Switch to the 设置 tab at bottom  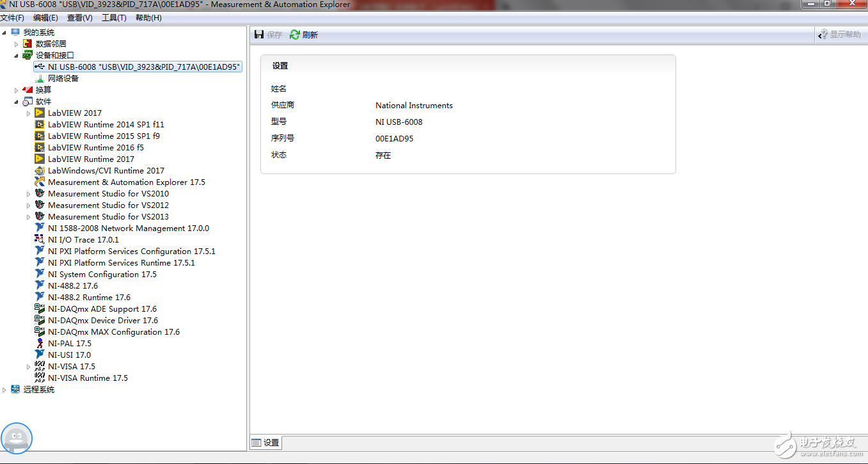265,442
